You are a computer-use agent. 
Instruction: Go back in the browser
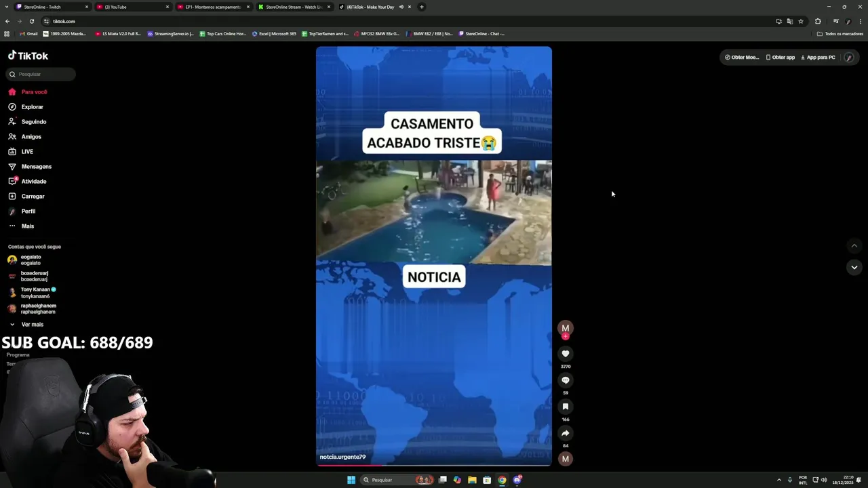pyautogui.click(x=7, y=21)
